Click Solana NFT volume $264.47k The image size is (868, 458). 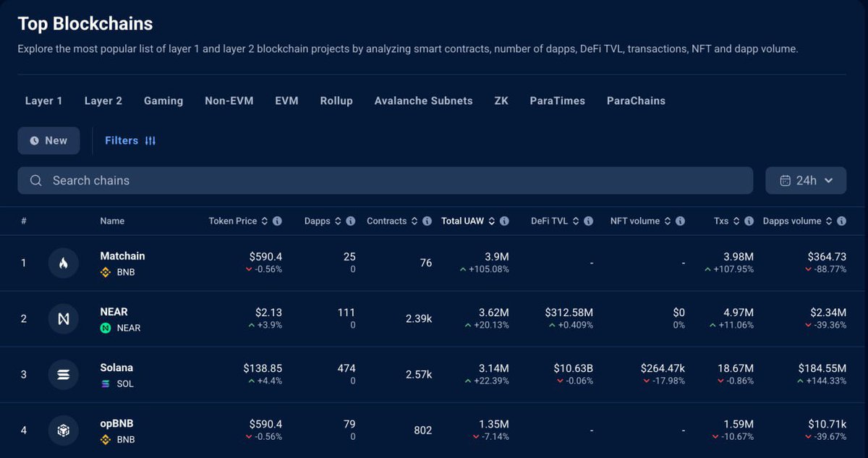tap(663, 368)
